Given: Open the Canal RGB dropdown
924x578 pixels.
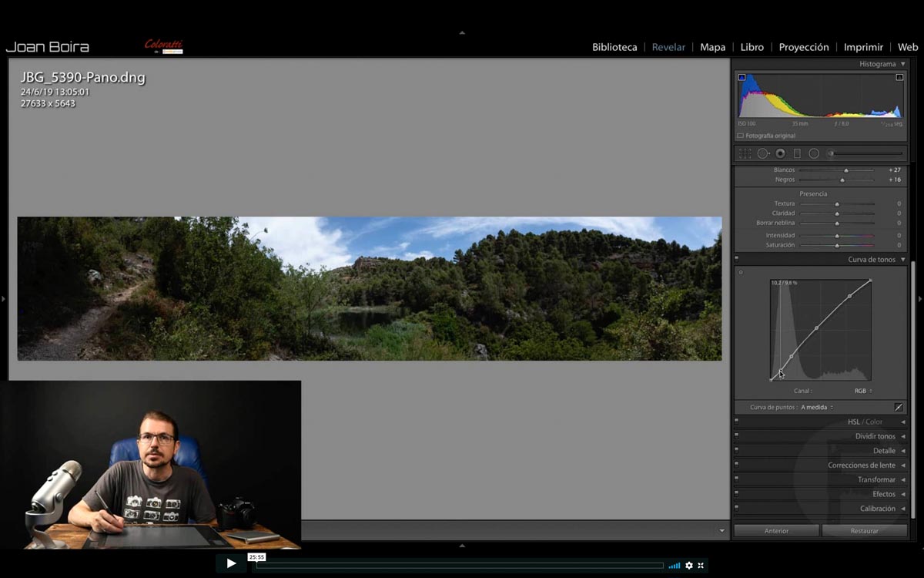Looking at the screenshot, I should (x=863, y=391).
